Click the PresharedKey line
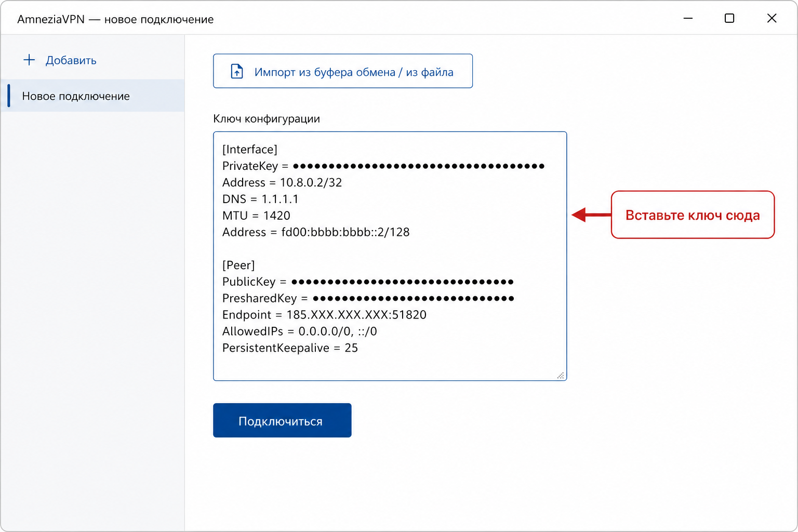The width and height of the screenshot is (798, 532). [368, 298]
